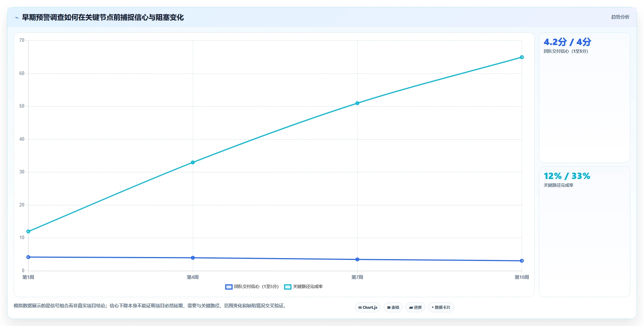Click the Chart.js tag chip
This screenshot has height=326, width=644.
point(368,307)
